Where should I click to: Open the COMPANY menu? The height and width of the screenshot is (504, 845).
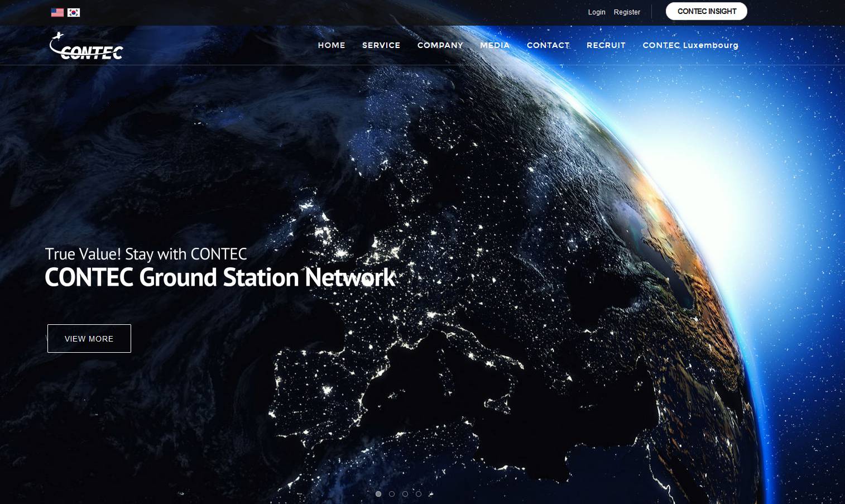(x=440, y=45)
